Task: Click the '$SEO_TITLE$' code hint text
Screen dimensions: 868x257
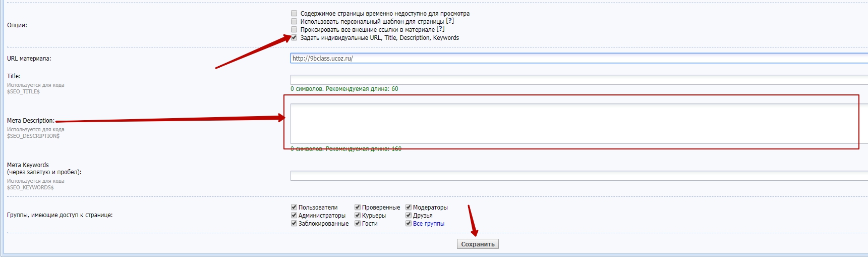Action: [x=23, y=91]
